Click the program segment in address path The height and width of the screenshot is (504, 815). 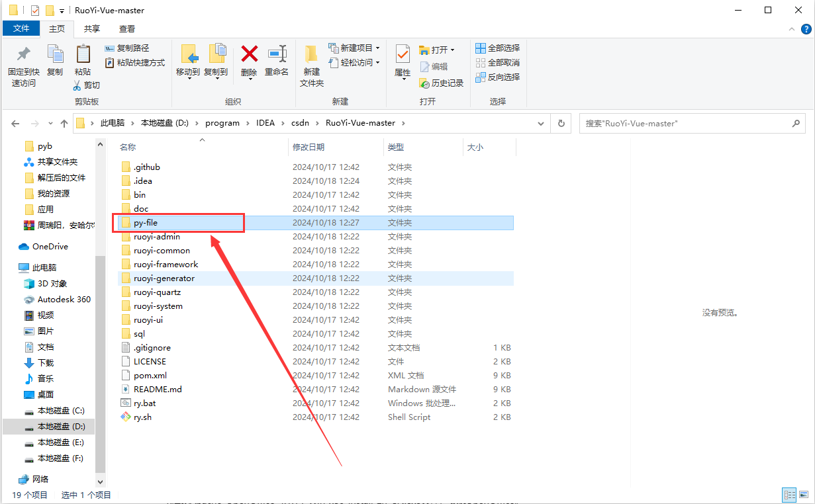(222, 123)
